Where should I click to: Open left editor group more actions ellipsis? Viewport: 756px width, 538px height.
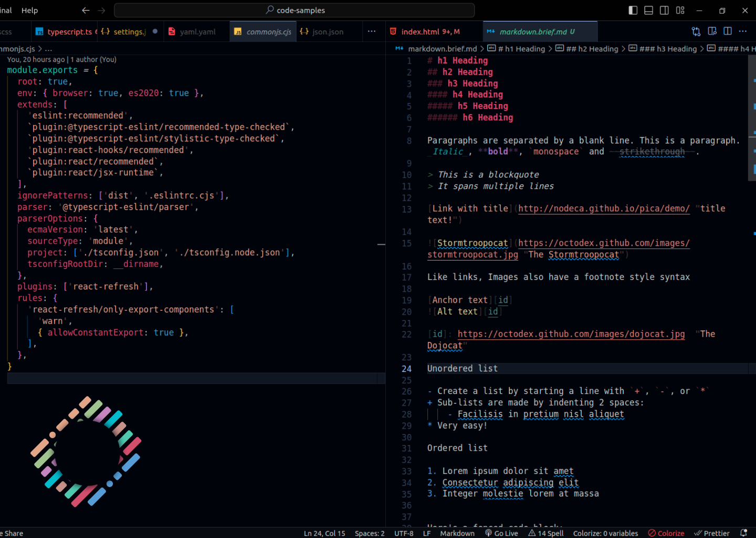point(372,32)
